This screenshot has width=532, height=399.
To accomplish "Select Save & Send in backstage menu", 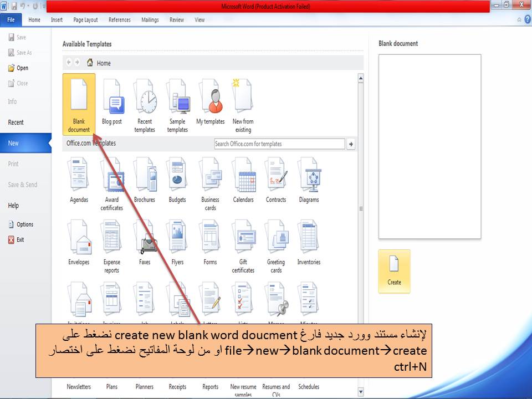I will pyautogui.click(x=22, y=185).
